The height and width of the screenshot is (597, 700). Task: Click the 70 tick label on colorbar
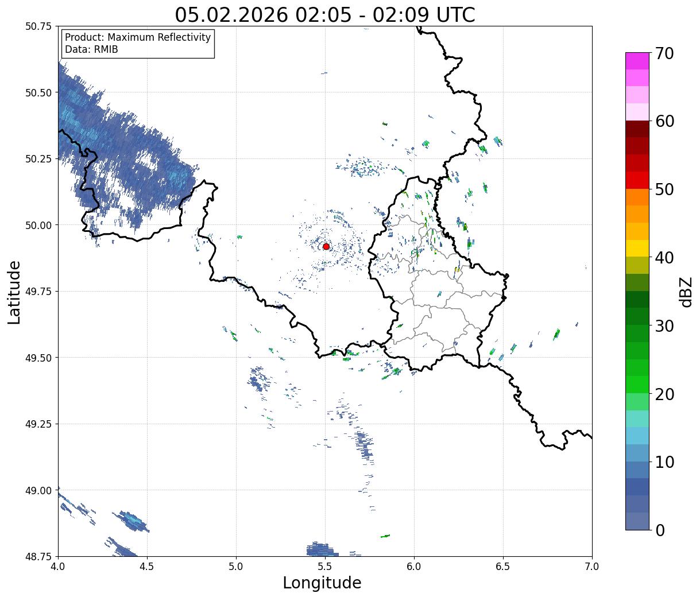[x=664, y=53]
